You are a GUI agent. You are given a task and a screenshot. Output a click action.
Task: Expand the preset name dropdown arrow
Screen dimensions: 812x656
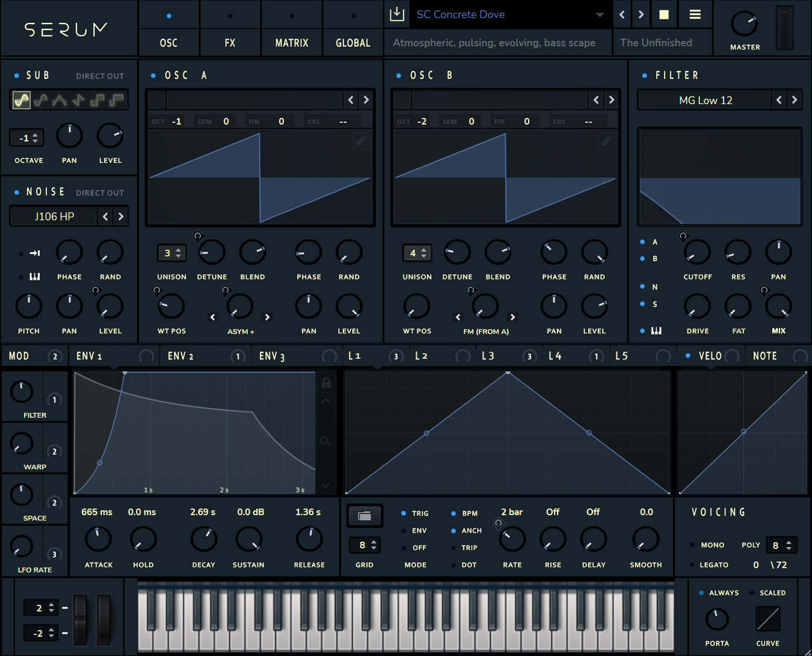(600, 14)
